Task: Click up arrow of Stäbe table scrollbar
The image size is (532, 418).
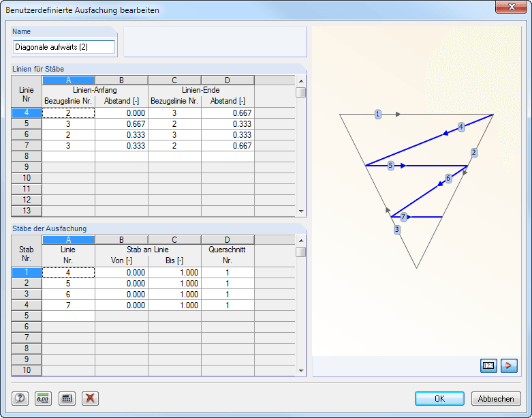Action: coord(301,241)
